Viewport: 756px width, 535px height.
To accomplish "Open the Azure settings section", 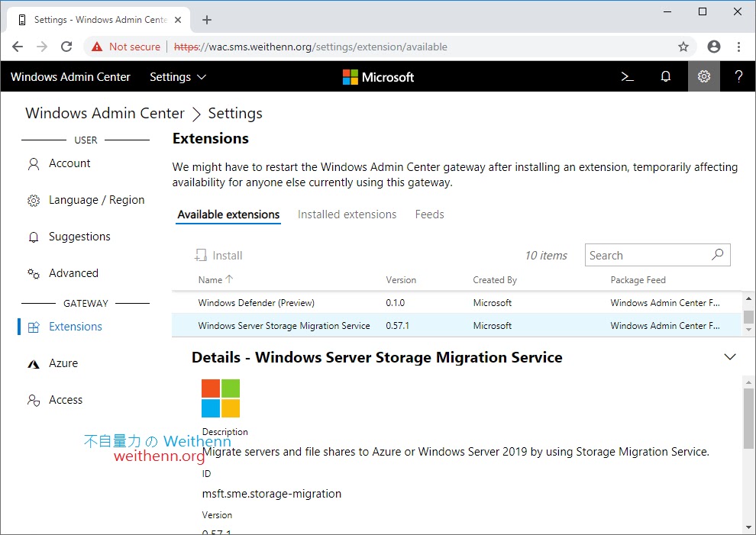I will (63, 363).
